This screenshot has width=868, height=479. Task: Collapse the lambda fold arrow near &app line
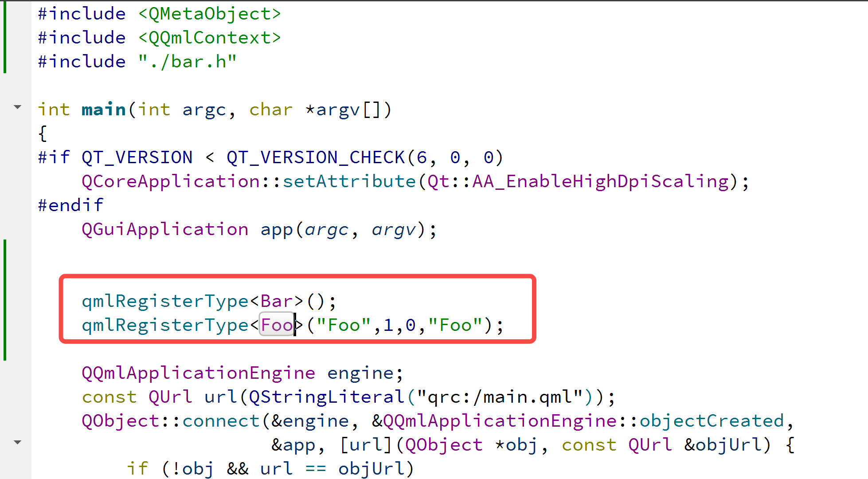click(18, 442)
